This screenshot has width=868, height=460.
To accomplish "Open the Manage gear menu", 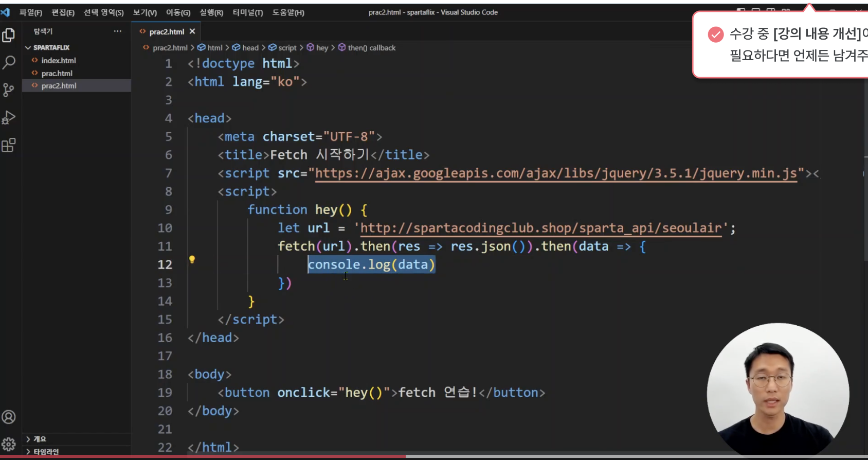I will click(9, 444).
